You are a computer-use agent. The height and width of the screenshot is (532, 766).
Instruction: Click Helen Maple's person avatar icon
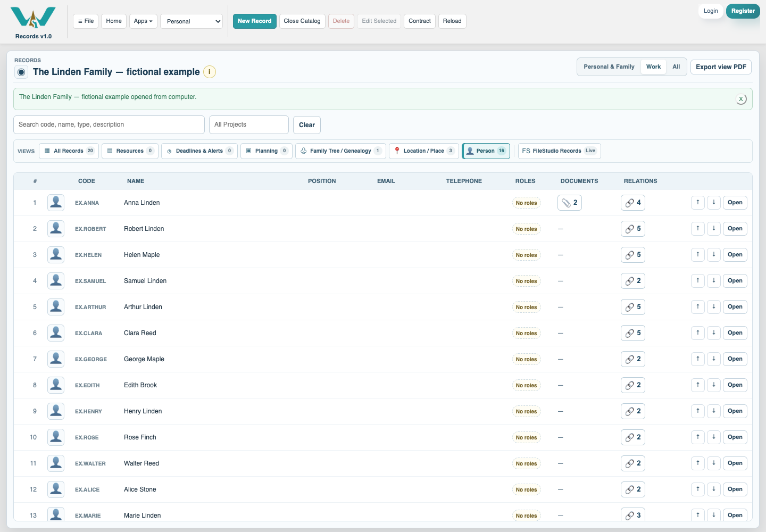click(56, 255)
